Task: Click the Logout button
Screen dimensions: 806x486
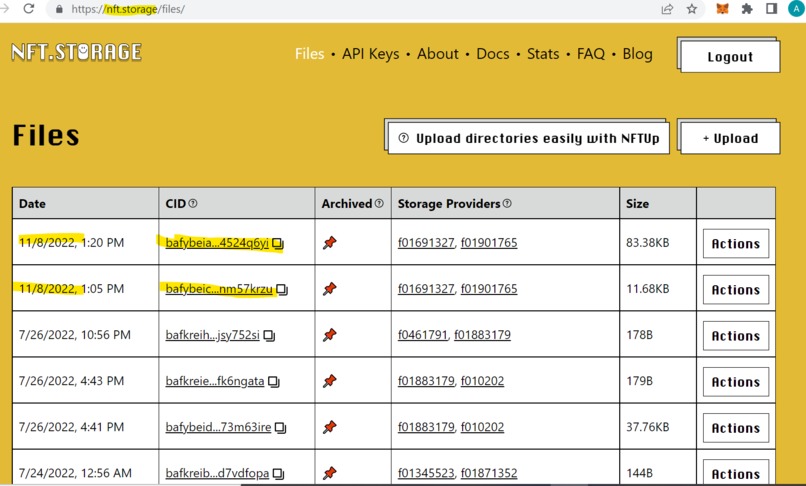Action: click(730, 57)
